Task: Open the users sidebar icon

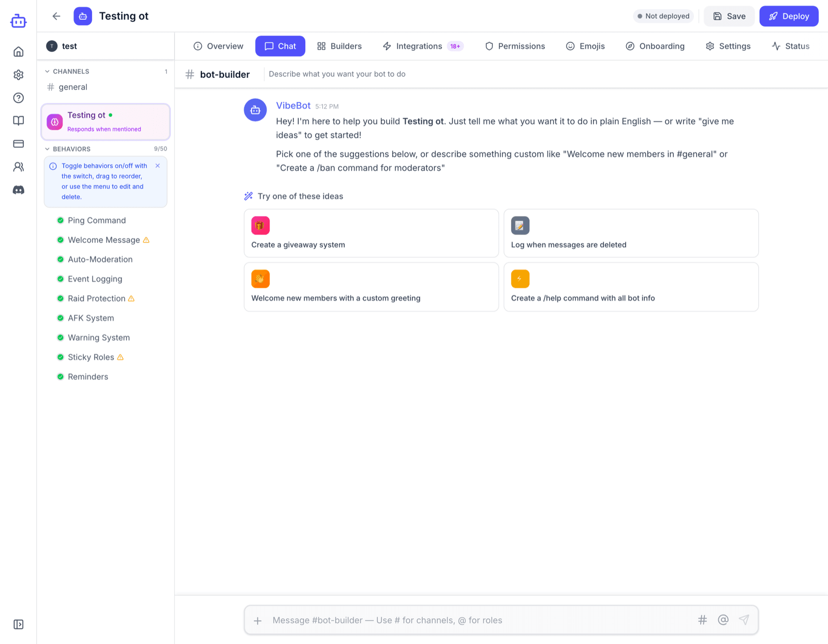Action: (18, 167)
